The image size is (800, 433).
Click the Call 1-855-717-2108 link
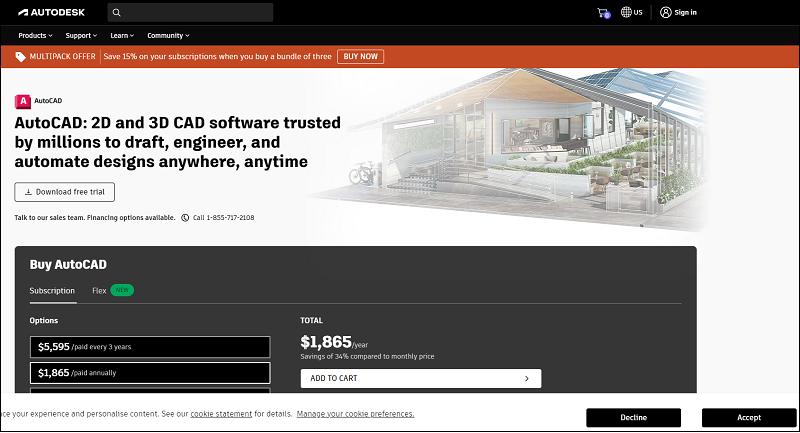click(x=223, y=218)
